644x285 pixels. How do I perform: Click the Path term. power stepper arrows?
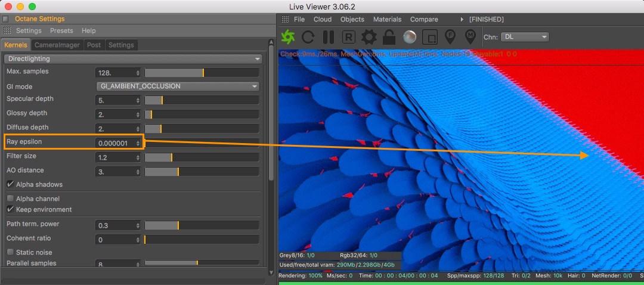click(138, 225)
